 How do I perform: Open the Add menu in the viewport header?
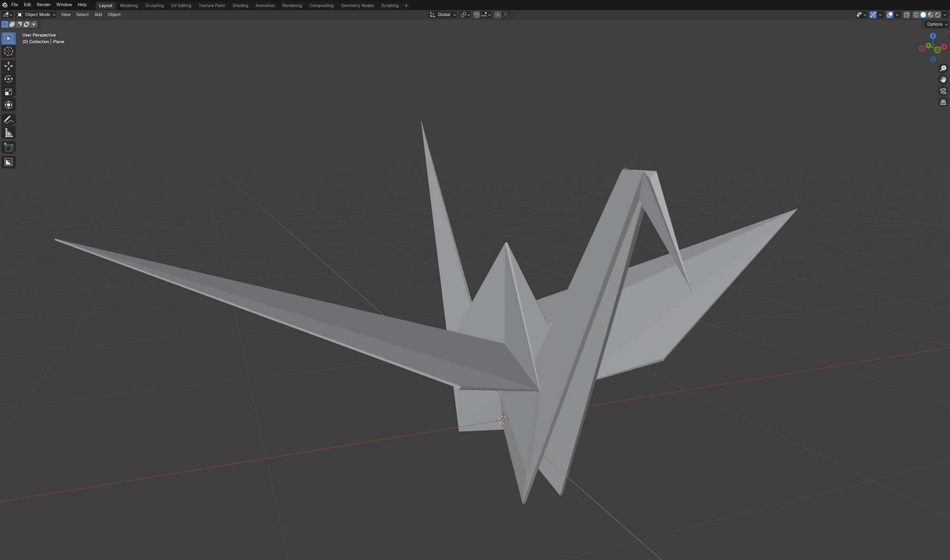pyautogui.click(x=98, y=14)
